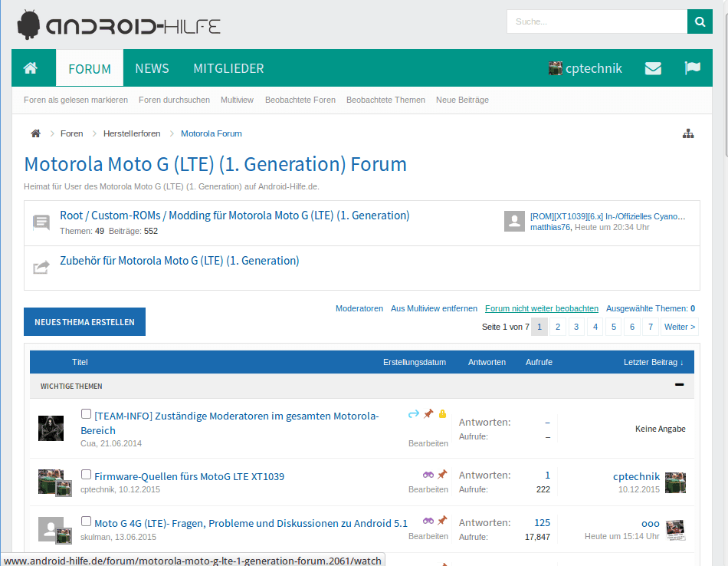Viewport: 728px width, 566px height.
Task: Go to page 7
Action: [x=651, y=327]
